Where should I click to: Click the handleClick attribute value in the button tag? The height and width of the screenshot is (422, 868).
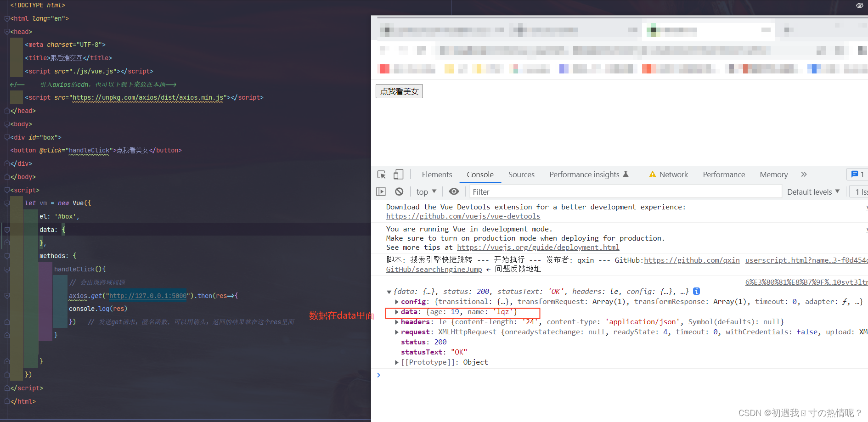(89, 150)
